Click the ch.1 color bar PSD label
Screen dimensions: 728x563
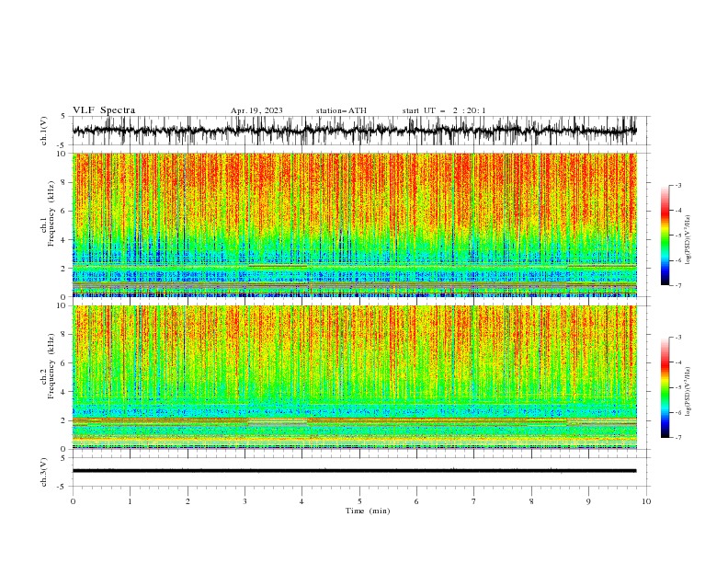(688, 240)
